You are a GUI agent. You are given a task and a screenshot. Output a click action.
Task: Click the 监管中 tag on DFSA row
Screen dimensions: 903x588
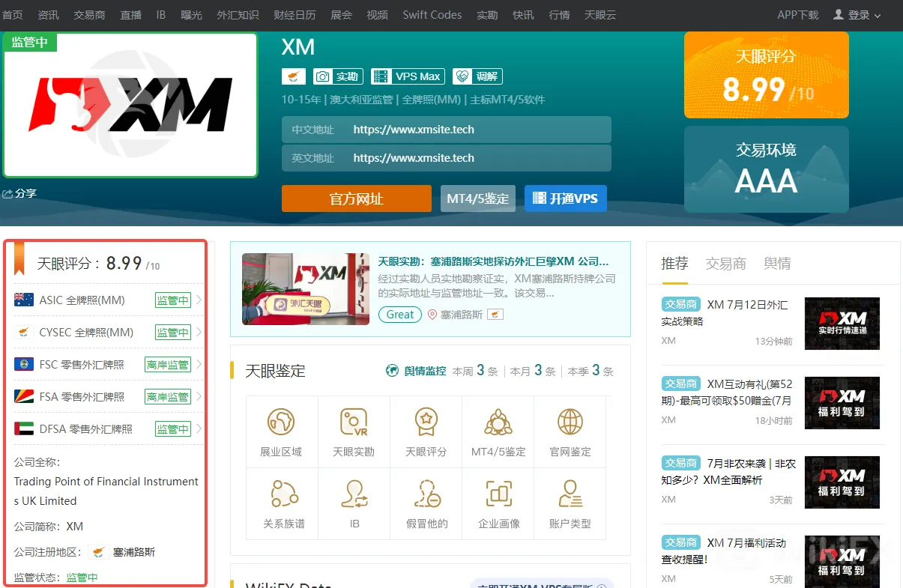173,429
